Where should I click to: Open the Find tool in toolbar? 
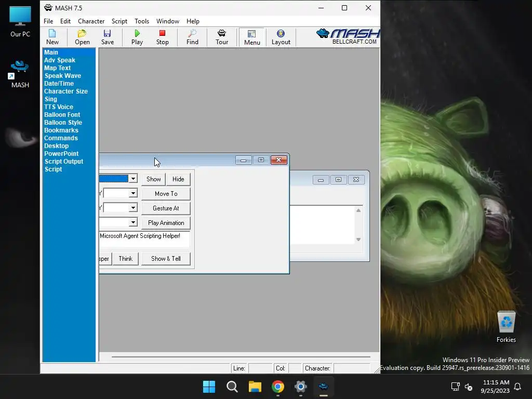point(192,37)
